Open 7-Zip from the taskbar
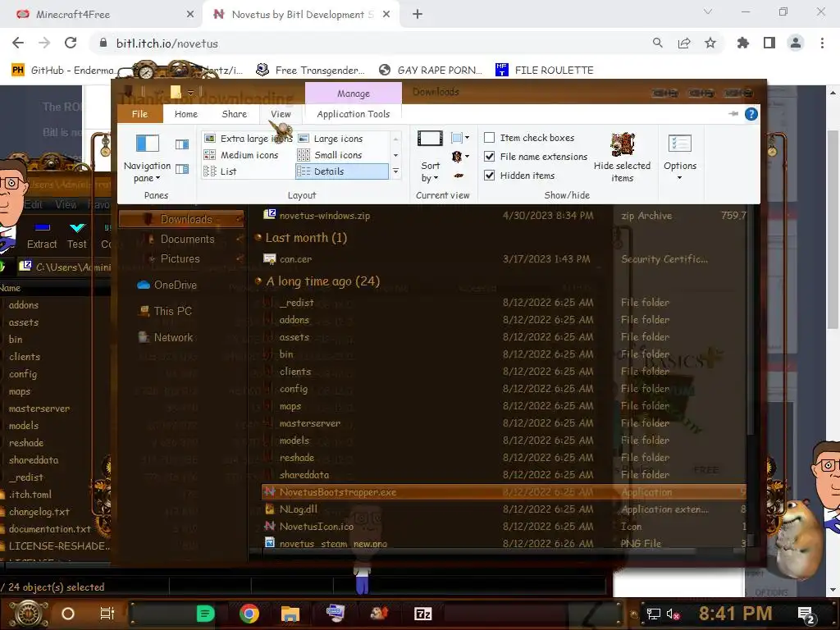 point(422,614)
